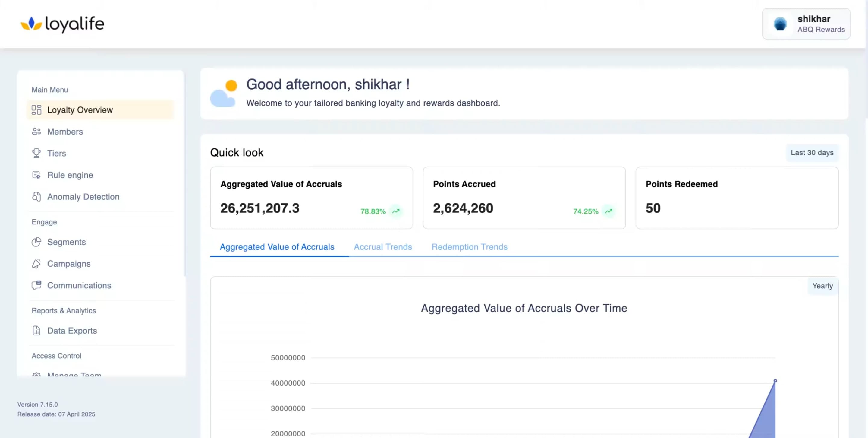Viewport: 868px width, 438px height.
Task: Click the 30000000 axis label
Action: click(288, 408)
